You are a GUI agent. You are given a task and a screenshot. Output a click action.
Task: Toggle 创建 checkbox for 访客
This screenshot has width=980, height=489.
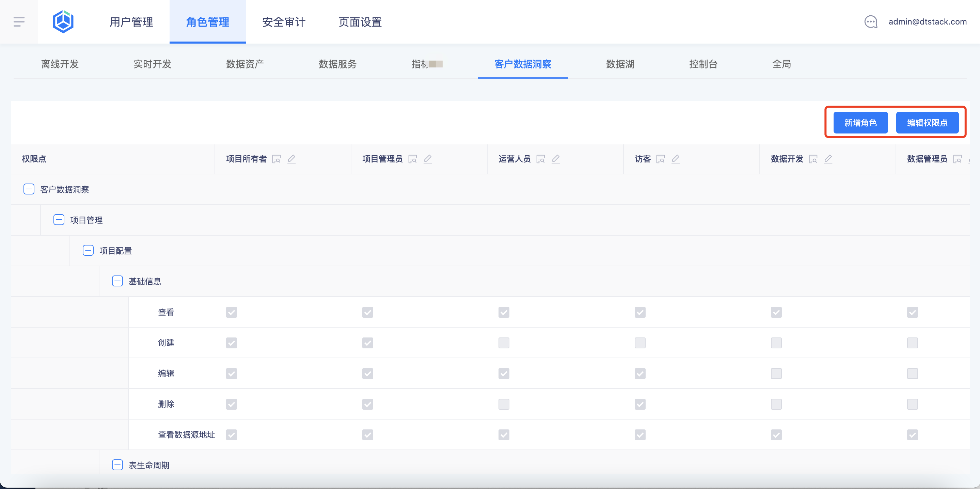coord(640,343)
